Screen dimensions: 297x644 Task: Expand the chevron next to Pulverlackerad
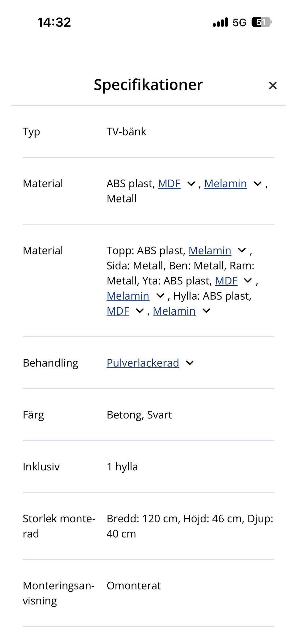190,363
